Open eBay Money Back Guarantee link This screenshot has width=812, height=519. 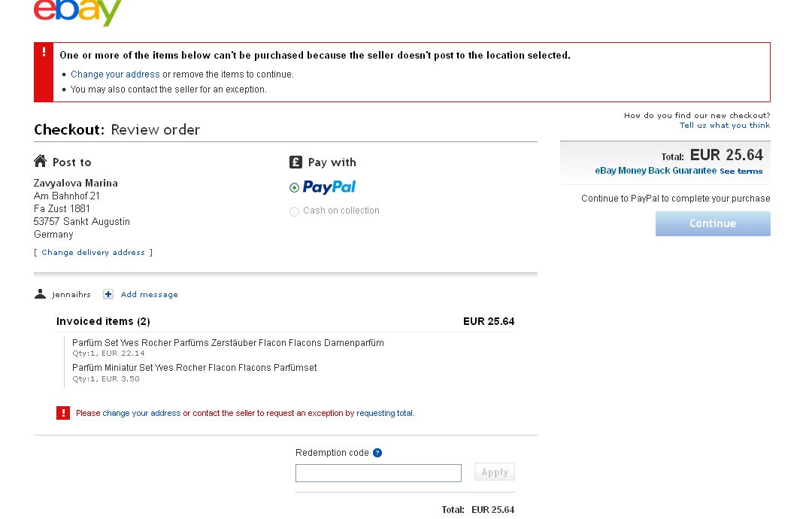pos(656,171)
